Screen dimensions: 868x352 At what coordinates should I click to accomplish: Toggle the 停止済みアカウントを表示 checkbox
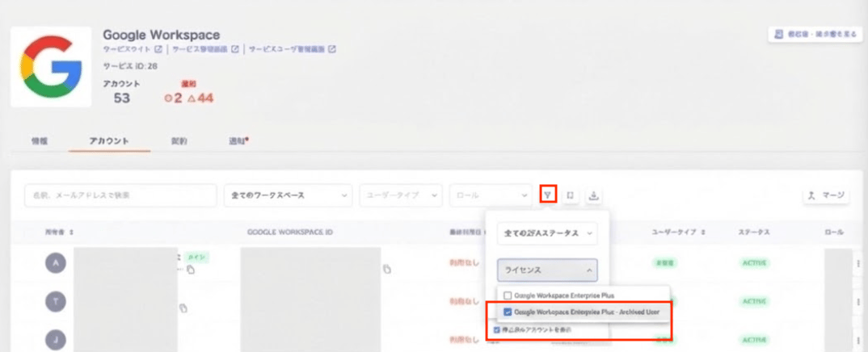point(497,330)
